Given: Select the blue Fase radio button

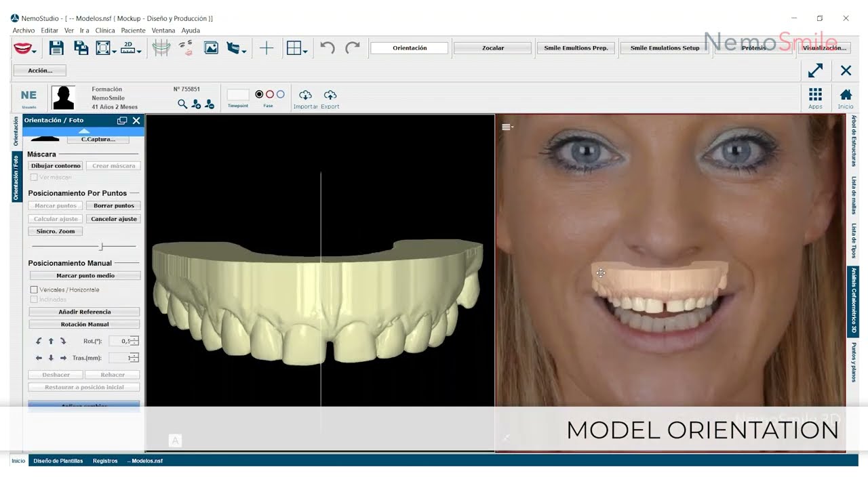Looking at the screenshot, I should 281,94.
